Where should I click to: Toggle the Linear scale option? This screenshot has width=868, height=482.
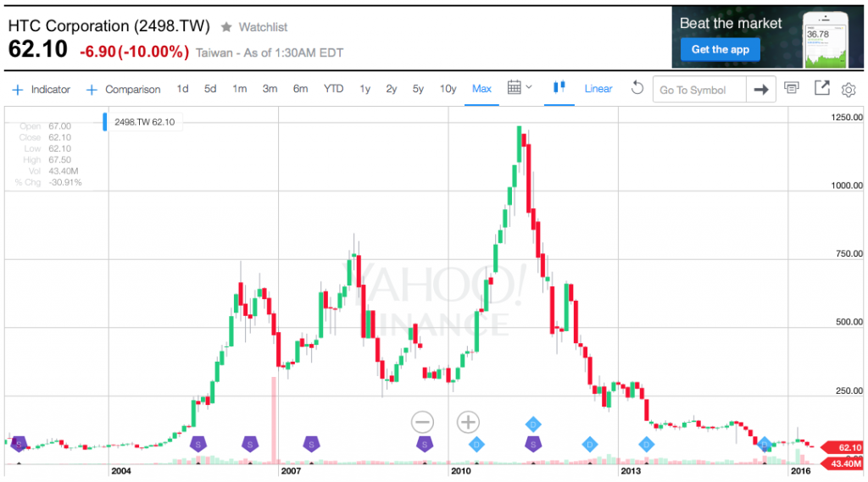[x=598, y=89]
